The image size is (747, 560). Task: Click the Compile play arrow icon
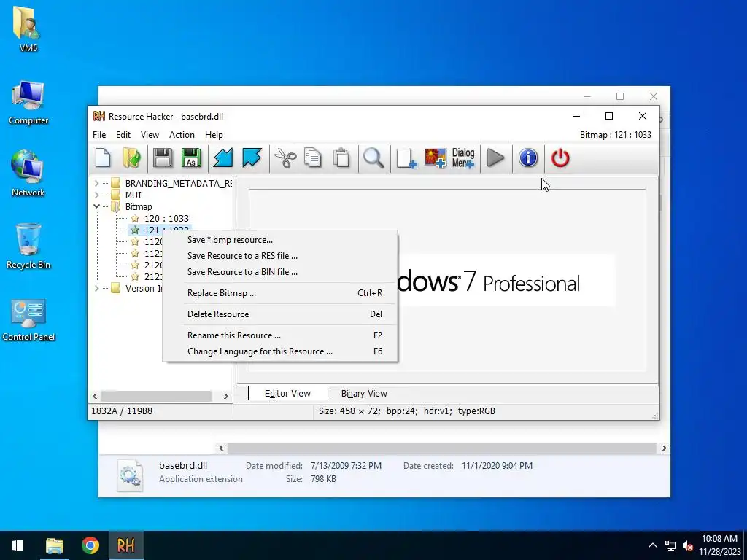[495, 158]
